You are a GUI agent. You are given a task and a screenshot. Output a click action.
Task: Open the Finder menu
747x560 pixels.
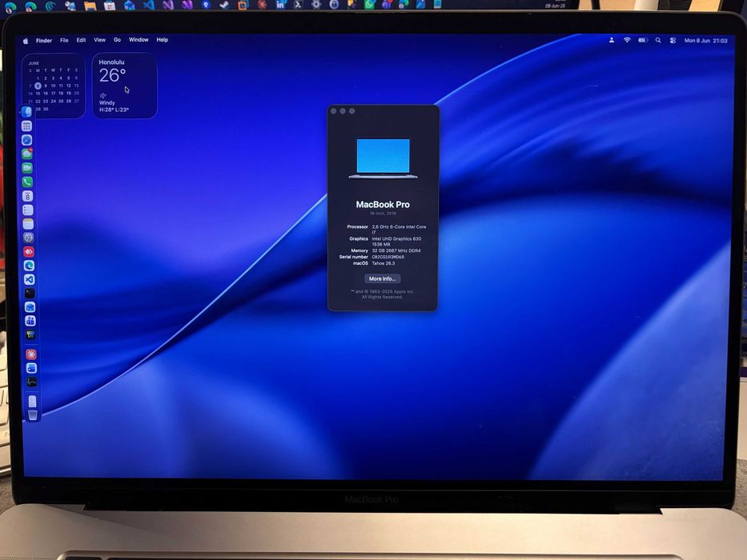[44, 41]
